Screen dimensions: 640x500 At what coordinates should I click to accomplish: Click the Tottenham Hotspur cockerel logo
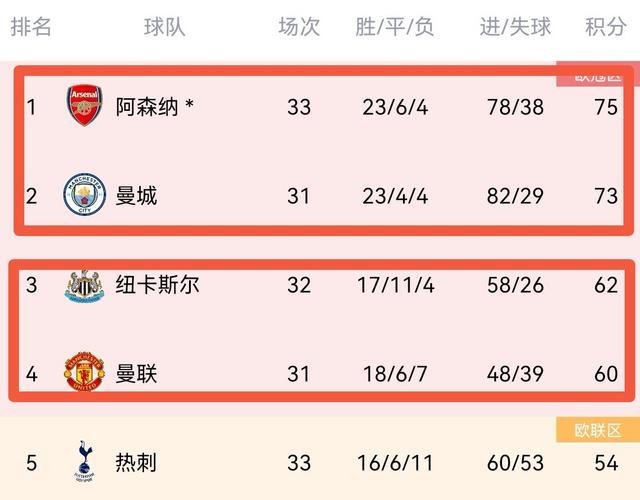[84, 463]
